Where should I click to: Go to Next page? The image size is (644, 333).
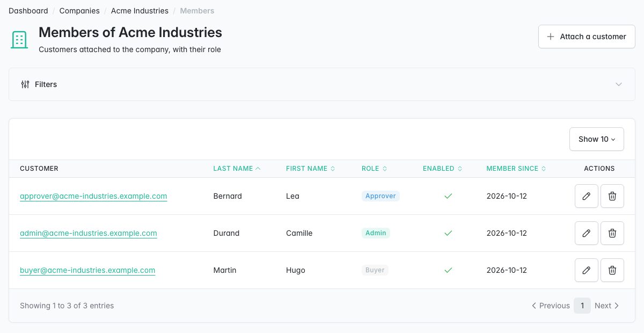coord(607,306)
